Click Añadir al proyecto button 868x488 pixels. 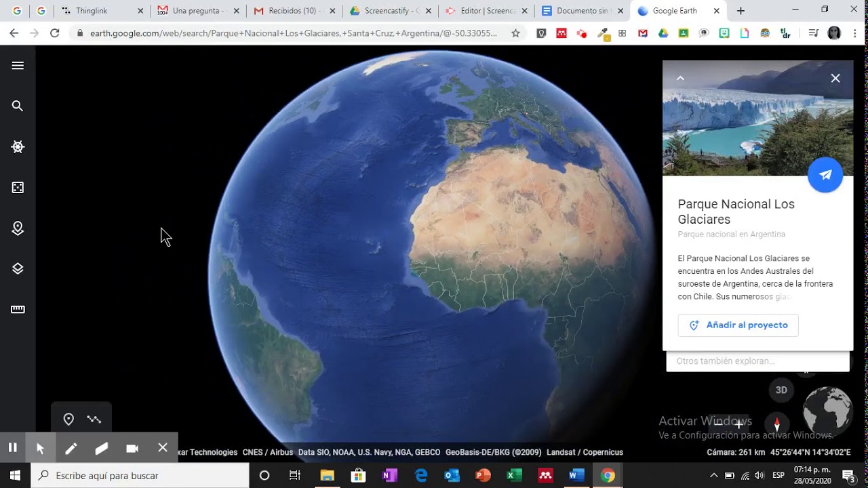click(738, 325)
